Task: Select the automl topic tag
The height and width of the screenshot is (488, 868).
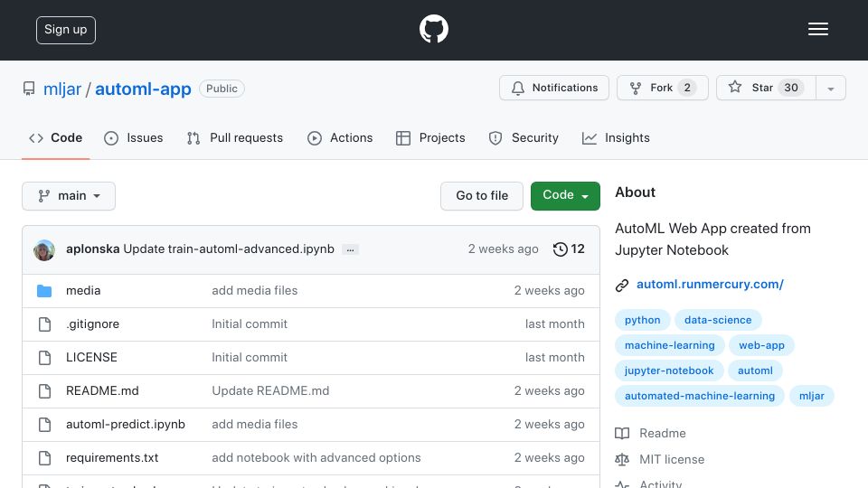Action: 755,371
